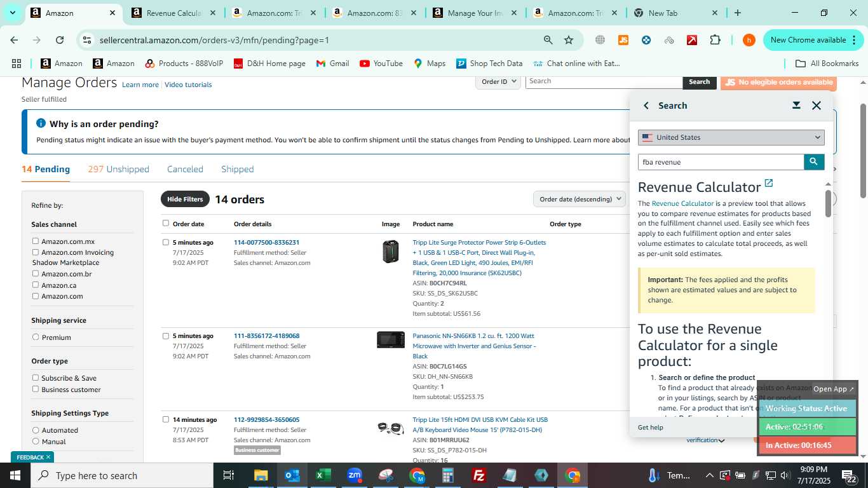The width and height of the screenshot is (868, 488).
Task: Open Excel from the taskbar
Action: 323,475
